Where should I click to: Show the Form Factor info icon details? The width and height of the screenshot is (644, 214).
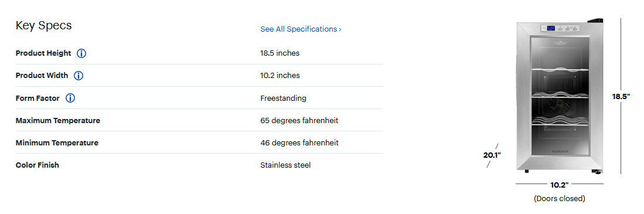[70, 98]
